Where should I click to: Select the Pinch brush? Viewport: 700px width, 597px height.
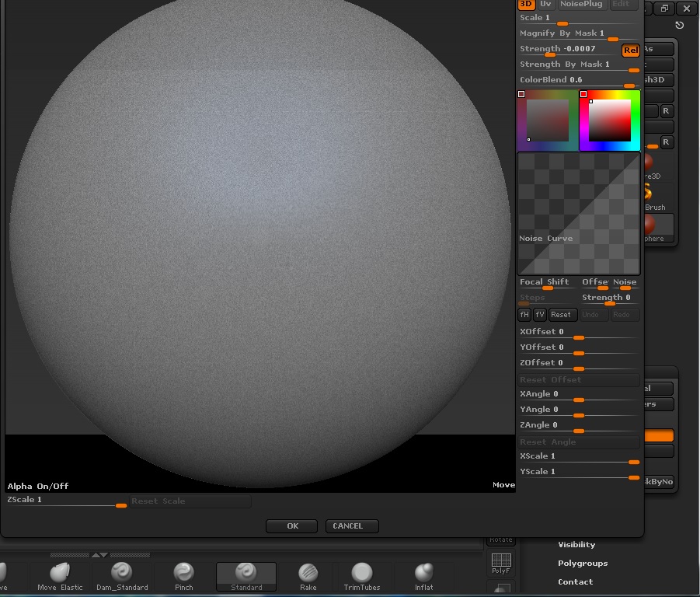(x=183, y=577)
